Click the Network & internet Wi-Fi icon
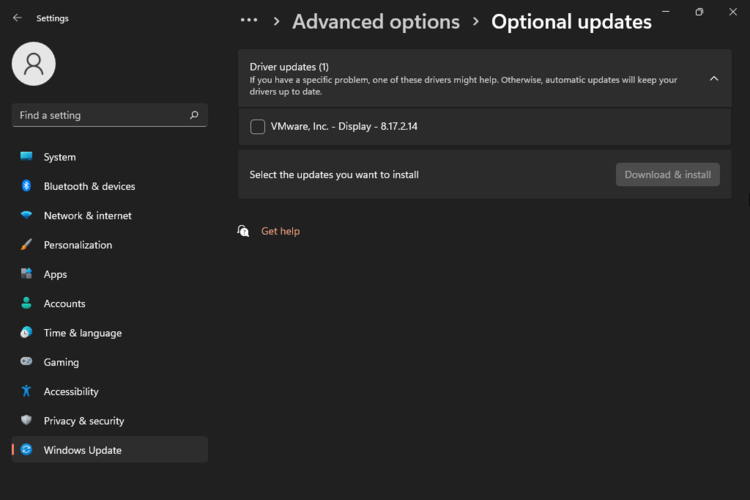 (x=26, y=215)
